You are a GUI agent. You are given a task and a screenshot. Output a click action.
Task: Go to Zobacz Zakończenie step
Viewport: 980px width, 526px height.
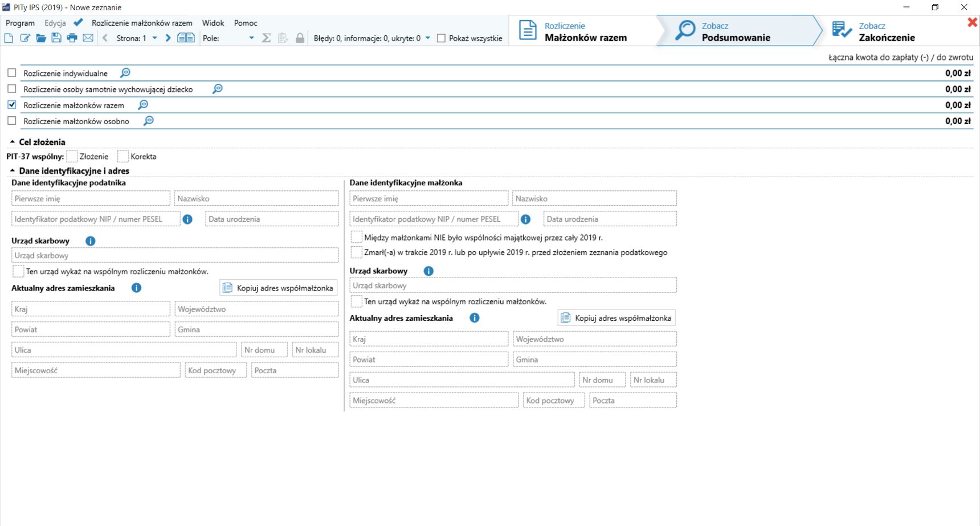tap(887, 31)
